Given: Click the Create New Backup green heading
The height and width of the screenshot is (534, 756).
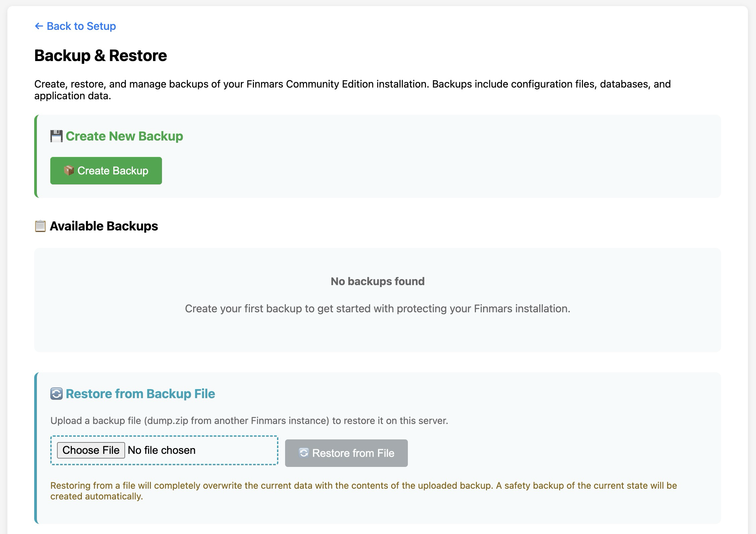Looking at the screenshot, I should point(124,136).
